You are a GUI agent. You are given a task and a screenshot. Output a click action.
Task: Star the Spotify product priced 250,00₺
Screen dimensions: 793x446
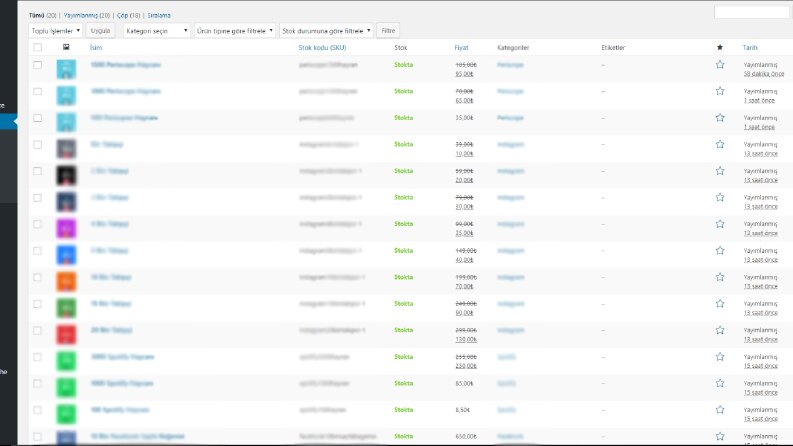tap(720, 356)
